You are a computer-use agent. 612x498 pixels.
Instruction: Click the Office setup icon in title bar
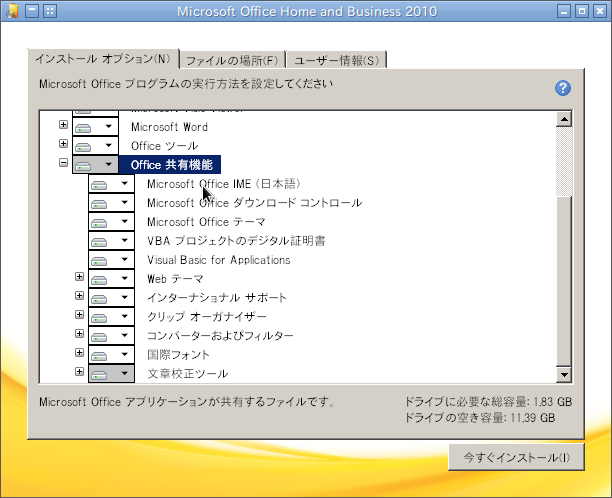(12, 11)
